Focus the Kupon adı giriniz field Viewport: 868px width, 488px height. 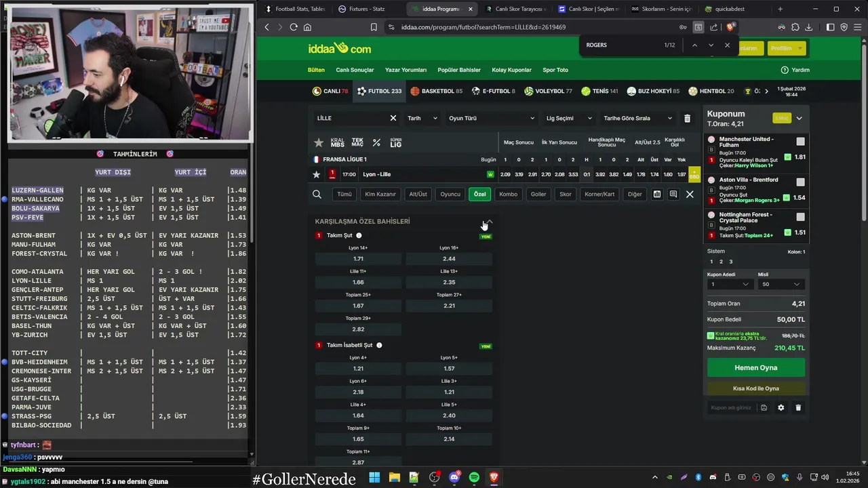tap(732, 407)
